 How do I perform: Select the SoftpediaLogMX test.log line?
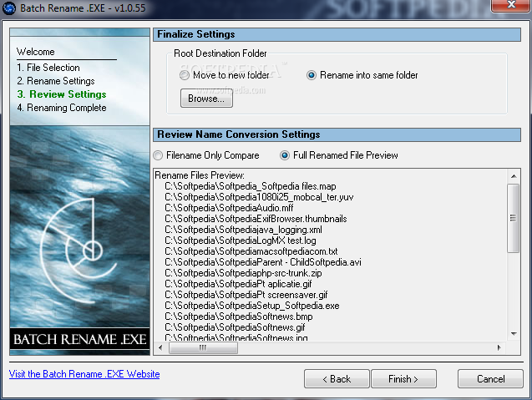pyautogui.click(x=241, y=241)
